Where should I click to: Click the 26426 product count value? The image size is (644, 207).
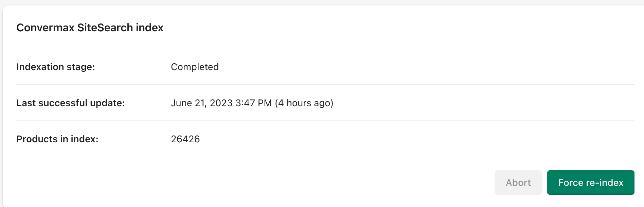185,139
